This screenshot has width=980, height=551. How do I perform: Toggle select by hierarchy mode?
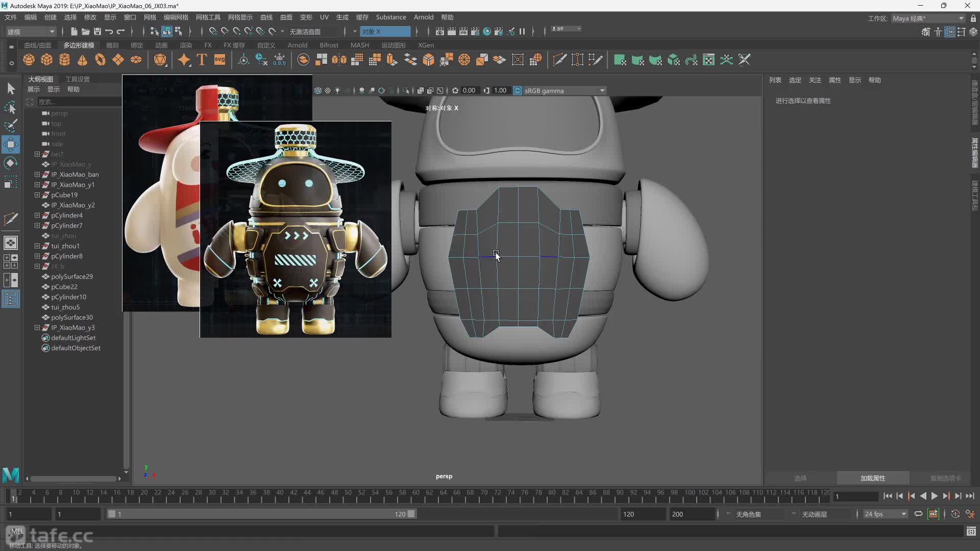pos(155,32)
